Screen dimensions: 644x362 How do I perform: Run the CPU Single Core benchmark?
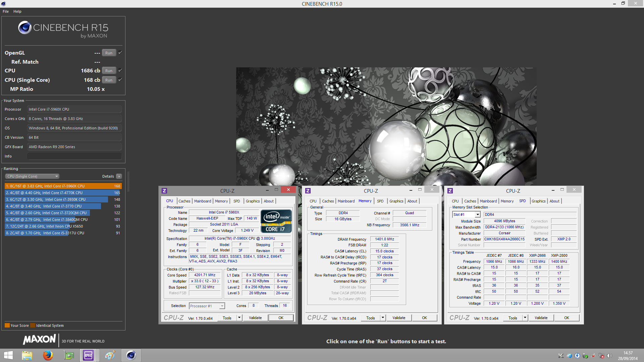click(x=109, y=80)
